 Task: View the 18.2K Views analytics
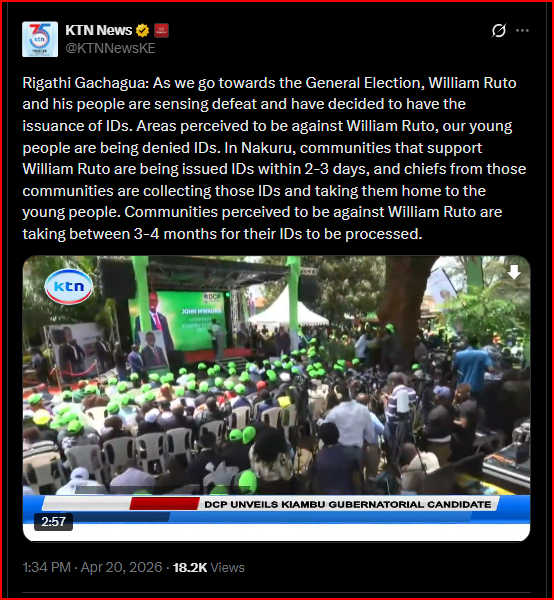209,567
